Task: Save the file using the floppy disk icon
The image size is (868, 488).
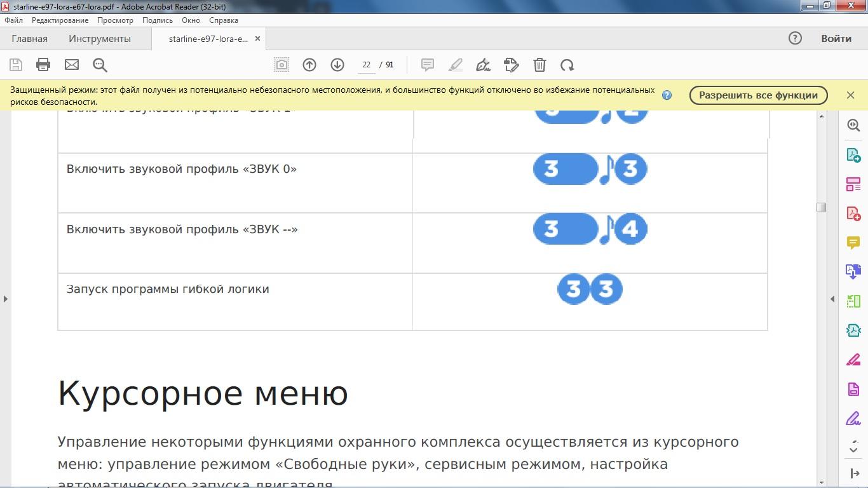Action: tap(16, 65)
